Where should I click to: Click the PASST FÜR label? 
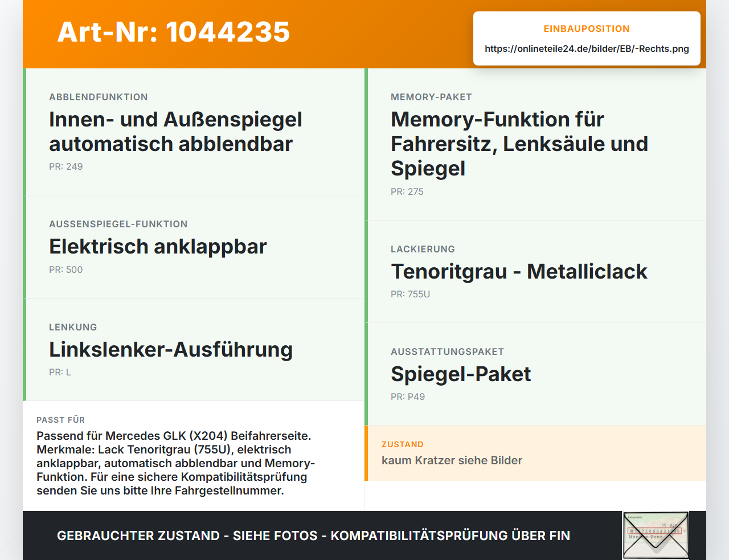click(61, 420)
